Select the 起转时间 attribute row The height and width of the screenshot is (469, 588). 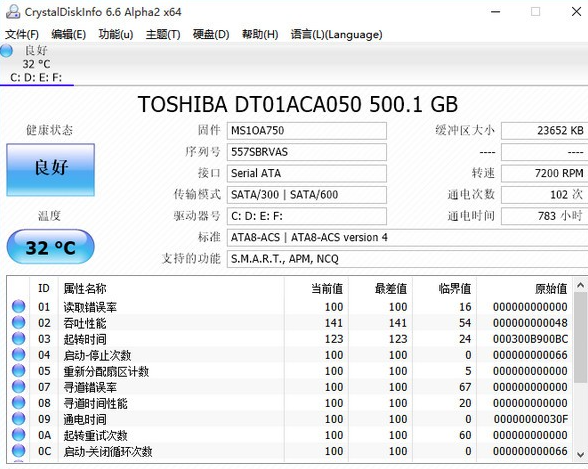pyautogui.click(x=290, y=339)
